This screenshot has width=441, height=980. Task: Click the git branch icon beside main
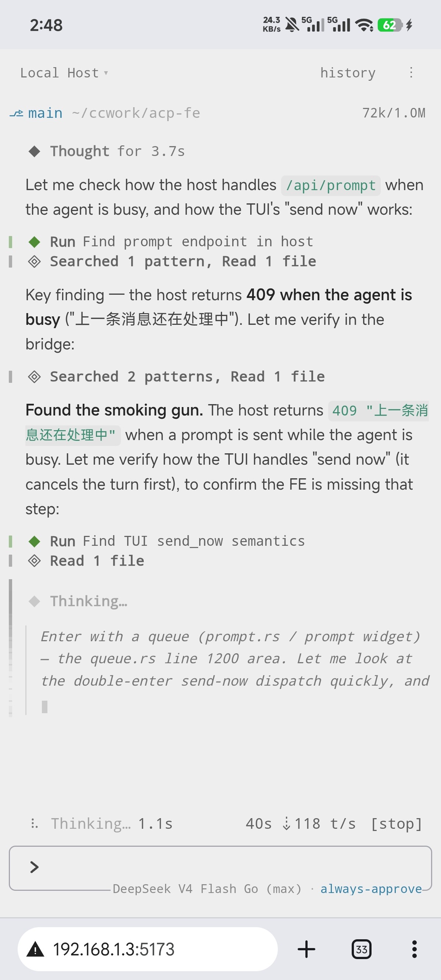(x=17, y=113)
